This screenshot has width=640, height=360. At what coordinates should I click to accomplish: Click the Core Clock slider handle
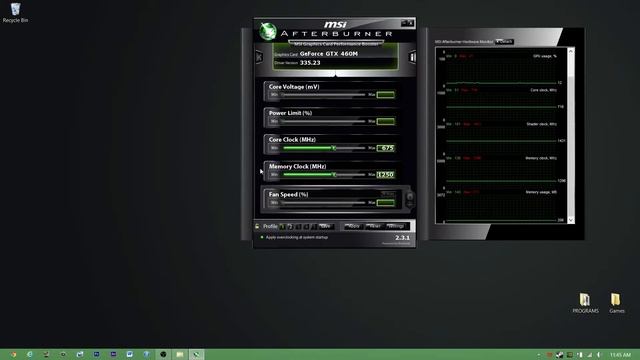[333, 148]
